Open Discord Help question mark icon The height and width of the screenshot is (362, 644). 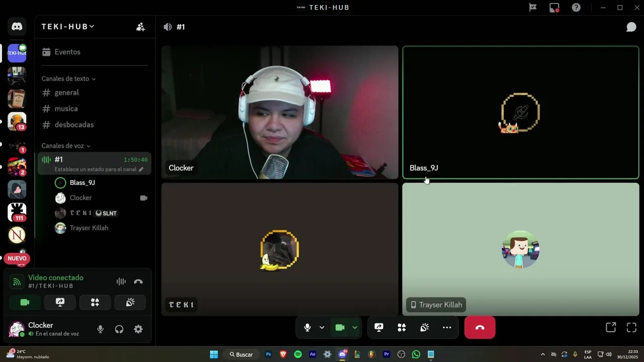click(x=576, y=8)
